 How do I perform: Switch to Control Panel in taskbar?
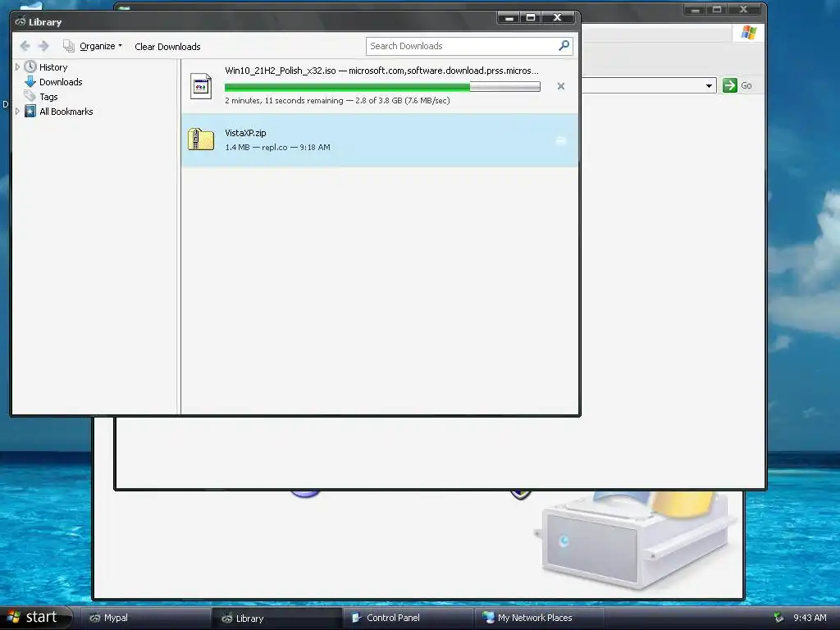point(409,618)
